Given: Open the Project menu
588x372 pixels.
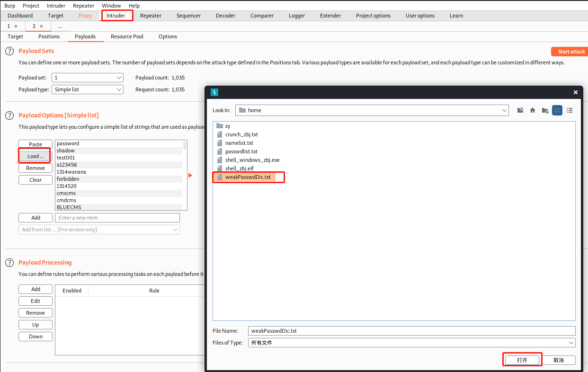Looking at the screenshot, I should [x=31, y=6].
